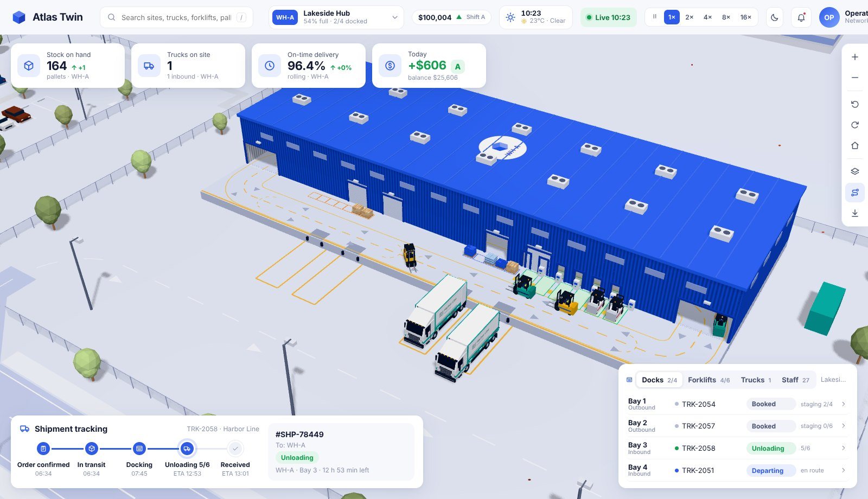Expand the Bay 1 row chevron
Image resolution: width=868 pixels, height=499 pixels.
pos(843,404)
